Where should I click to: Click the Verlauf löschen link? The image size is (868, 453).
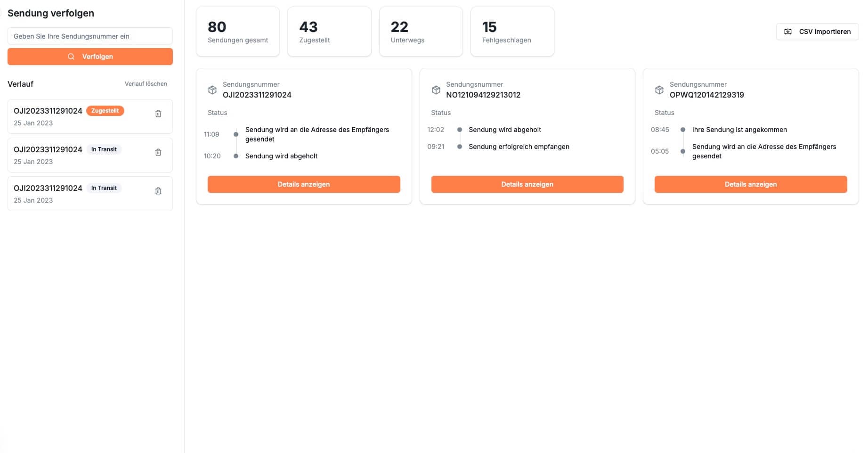pyautogui.click(x=146, y=83)
